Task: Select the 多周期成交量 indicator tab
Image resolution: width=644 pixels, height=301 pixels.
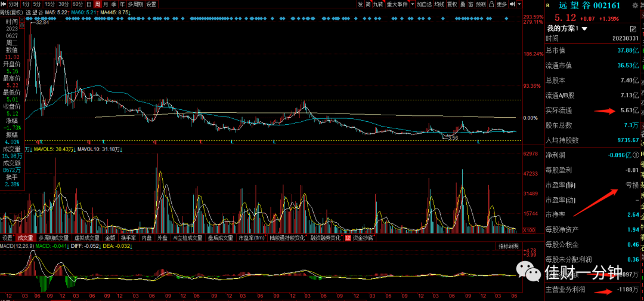Action: coord(54,238)
